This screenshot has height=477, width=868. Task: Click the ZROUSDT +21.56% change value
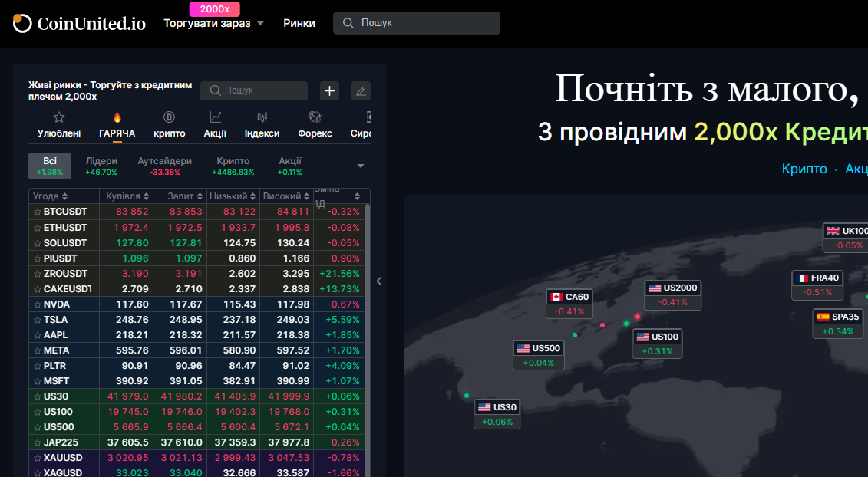coord(339,274)
